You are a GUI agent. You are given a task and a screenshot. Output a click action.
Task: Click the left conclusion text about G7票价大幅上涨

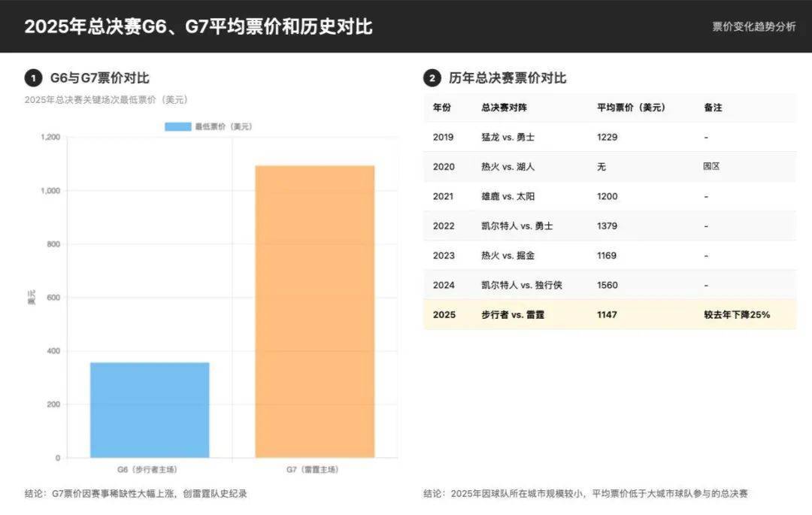[x=138, y=494]
